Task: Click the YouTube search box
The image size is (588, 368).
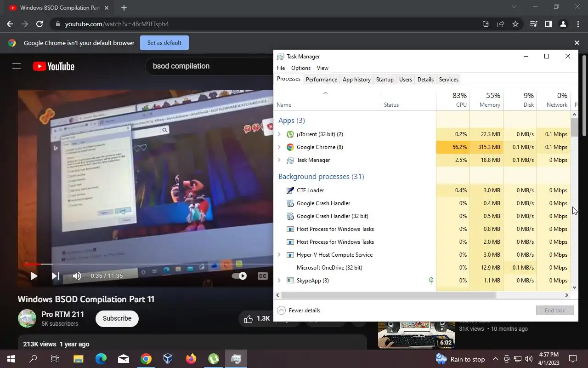Action: pyautogui.click(x=209, y=66)
